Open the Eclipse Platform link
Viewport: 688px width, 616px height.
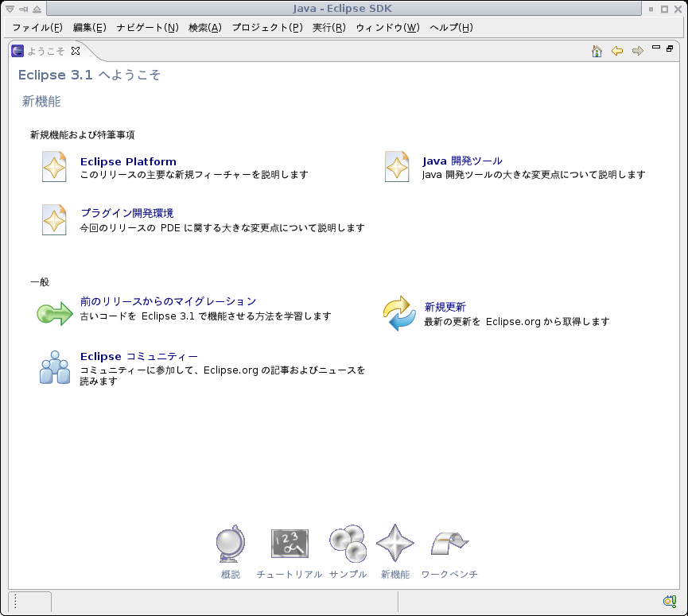(128, 162)
